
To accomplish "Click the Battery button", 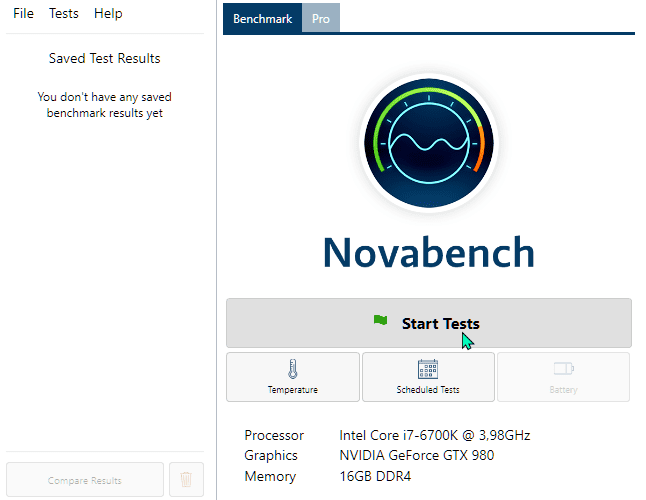I will 563,377.
